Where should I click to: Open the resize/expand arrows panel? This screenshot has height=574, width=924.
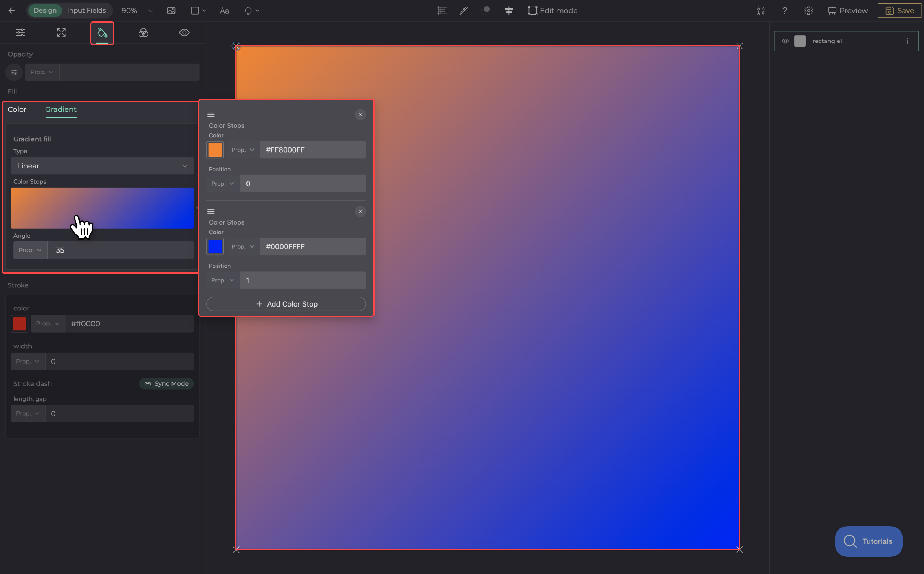pos(61,33)
